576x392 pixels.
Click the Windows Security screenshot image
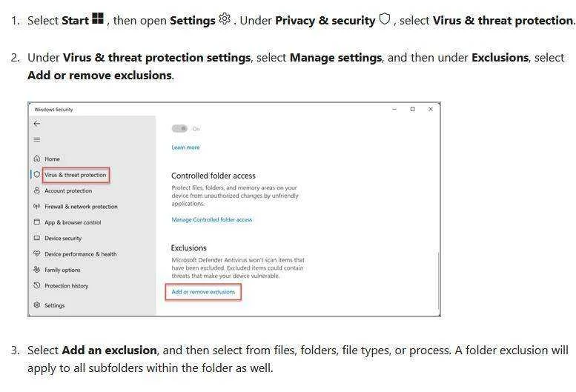click(234, 209)
